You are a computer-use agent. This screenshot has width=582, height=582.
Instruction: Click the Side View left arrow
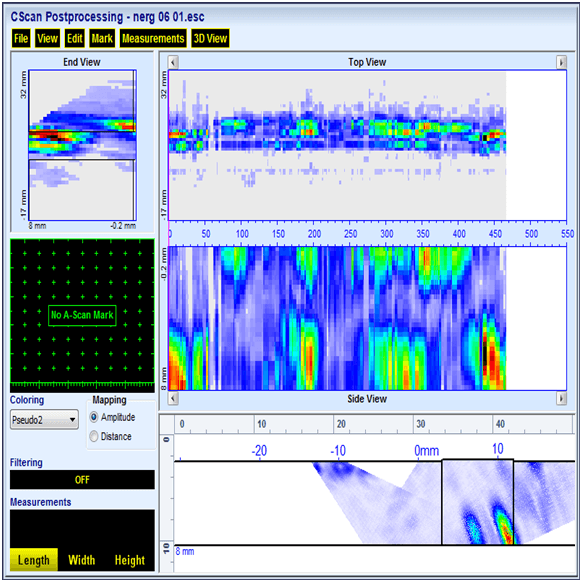click(173, 399)
